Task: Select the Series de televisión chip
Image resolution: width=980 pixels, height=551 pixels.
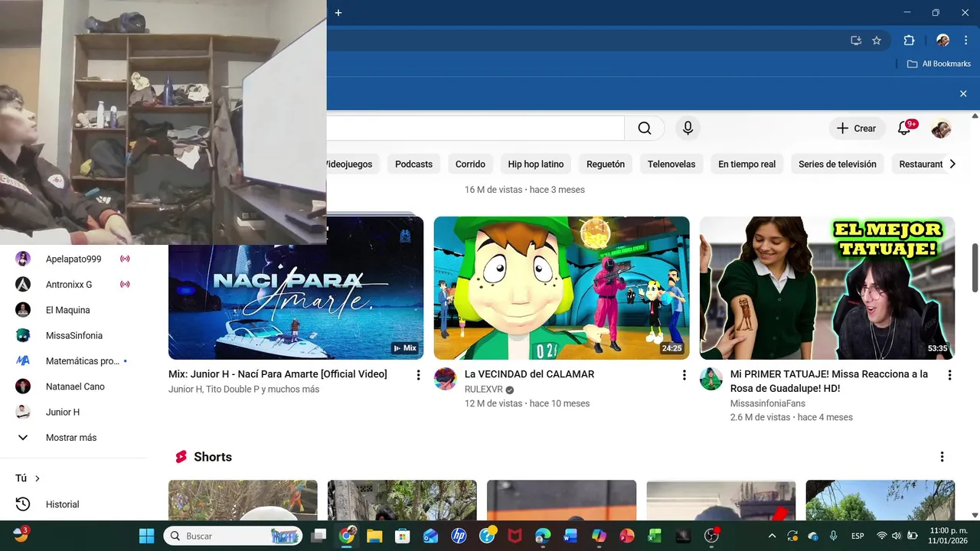Action: tap(838, 164)
